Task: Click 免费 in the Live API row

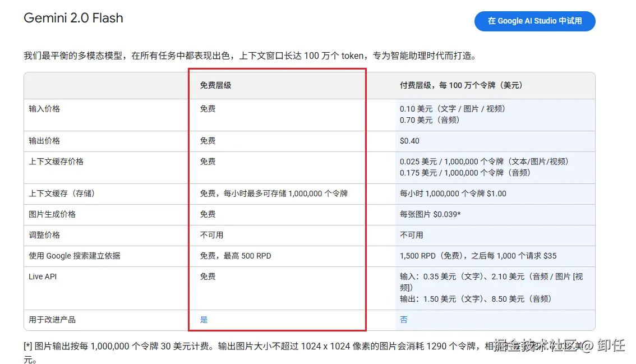Action: 208,277
